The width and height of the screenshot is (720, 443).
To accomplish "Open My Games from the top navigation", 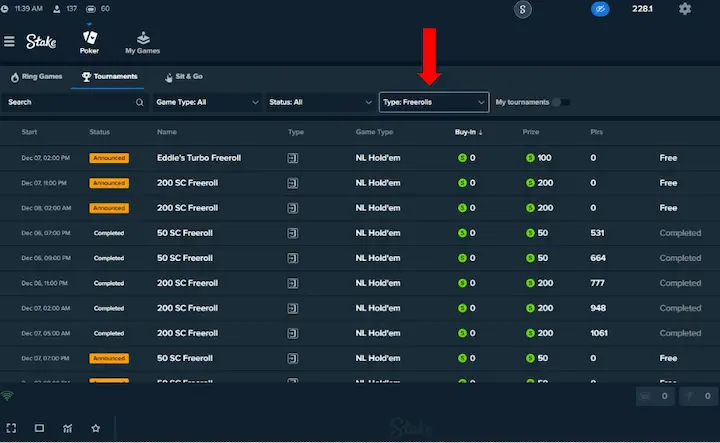I will click(142, 41).
